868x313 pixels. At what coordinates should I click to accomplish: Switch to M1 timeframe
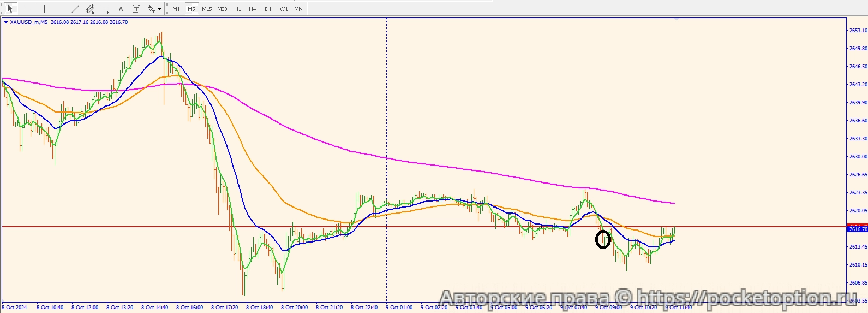pos(176,9)
